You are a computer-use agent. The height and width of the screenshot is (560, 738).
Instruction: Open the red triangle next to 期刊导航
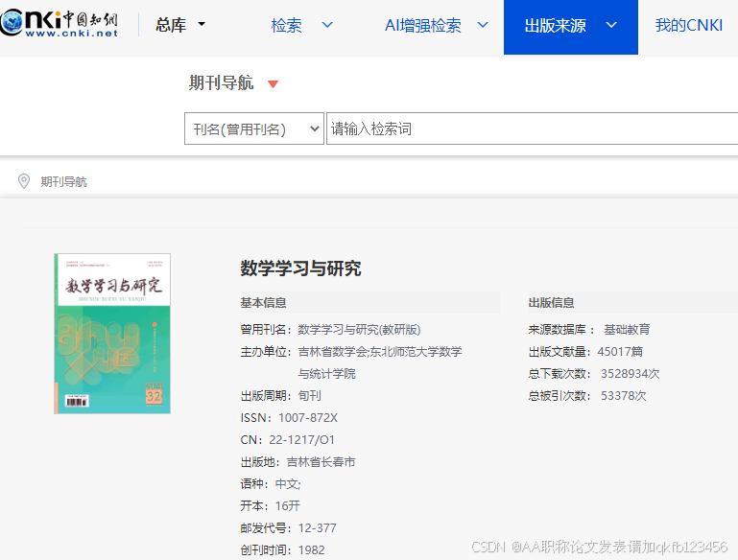click(273, 84)
